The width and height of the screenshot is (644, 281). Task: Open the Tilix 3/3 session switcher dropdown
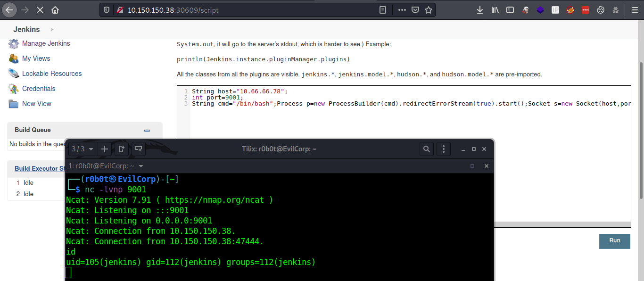83,149
